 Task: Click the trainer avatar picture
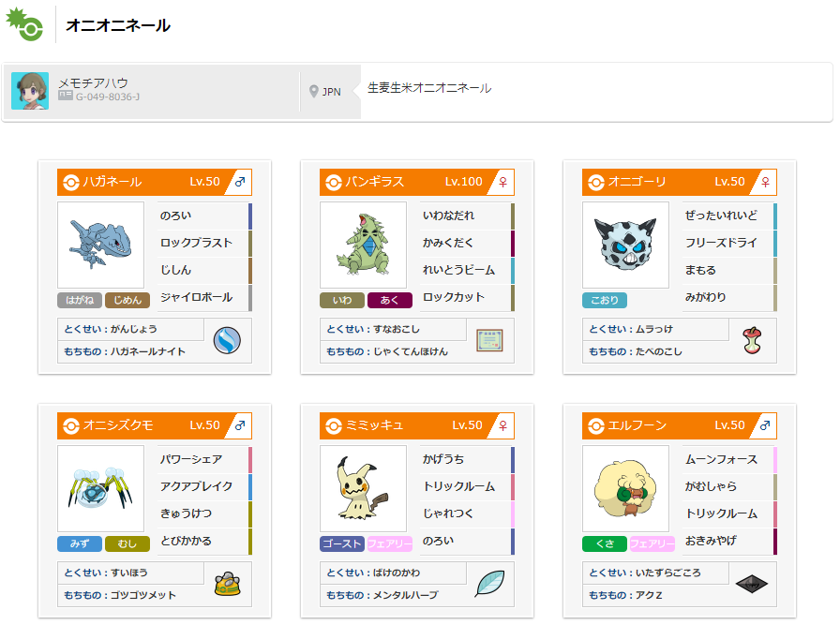pos(30,91)
